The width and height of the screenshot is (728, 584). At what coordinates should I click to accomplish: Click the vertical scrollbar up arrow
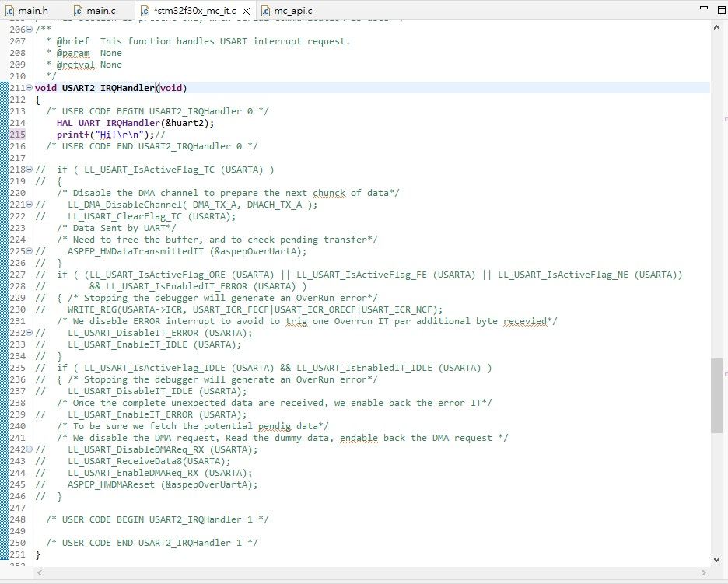pyautogui.click(x=716, y=28)
